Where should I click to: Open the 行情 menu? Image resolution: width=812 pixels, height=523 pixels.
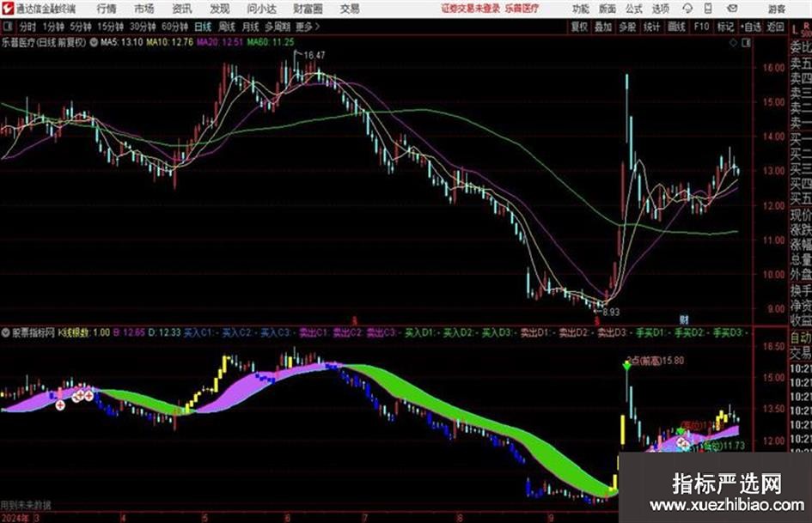click(107, 9)
